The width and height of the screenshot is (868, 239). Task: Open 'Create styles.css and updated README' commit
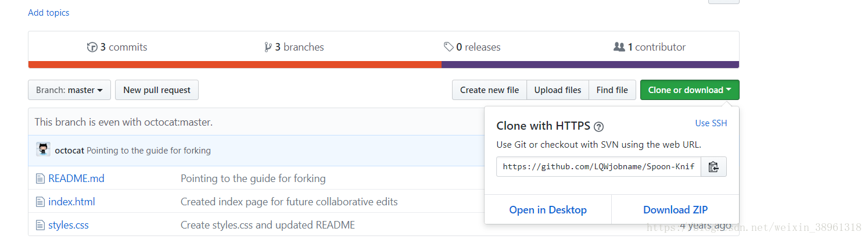pos(268,225)
